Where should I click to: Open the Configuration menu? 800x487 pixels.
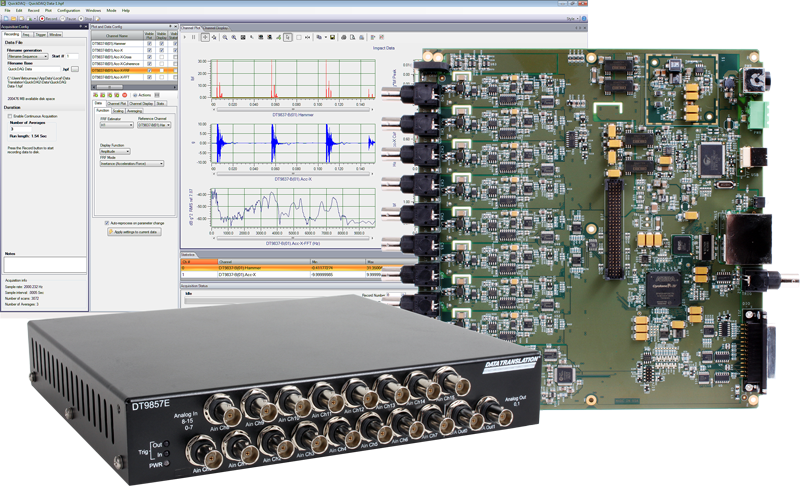pyautogui.click(x=68, y=10)
